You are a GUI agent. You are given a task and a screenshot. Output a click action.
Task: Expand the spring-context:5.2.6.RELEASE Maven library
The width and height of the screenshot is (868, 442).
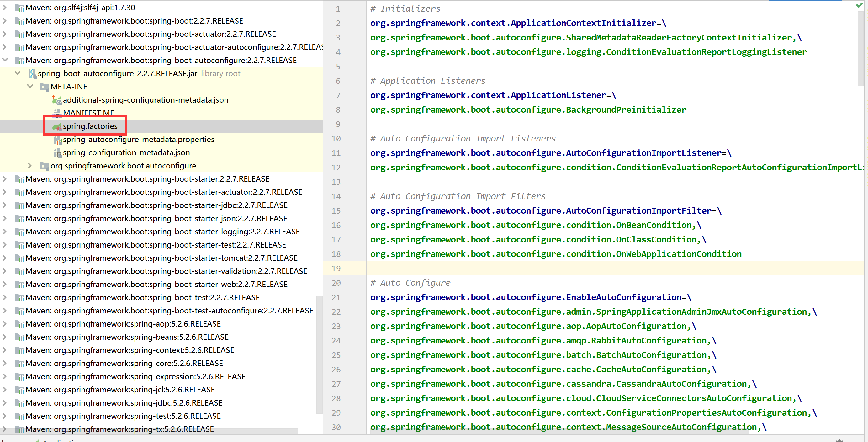pyautogui.click(x=5, y=350)
